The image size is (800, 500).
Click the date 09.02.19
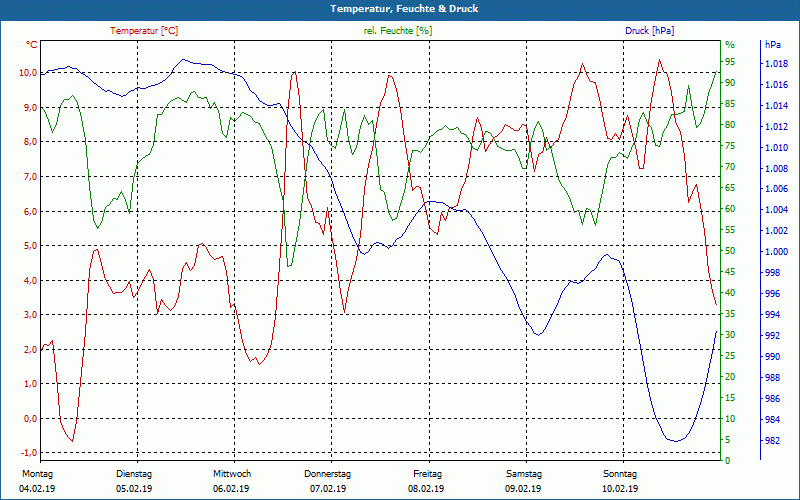tap(523, 489)
